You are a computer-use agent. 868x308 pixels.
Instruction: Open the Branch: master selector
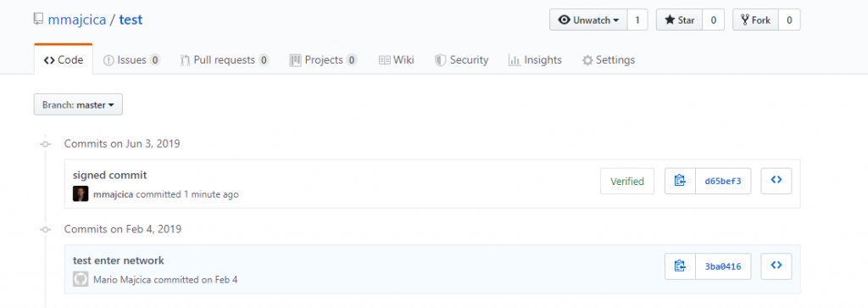[x=78, y=104]
